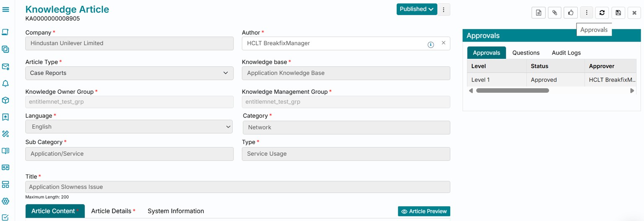Select the System Information tab
This screenshot has height=221, width=644.
(x=176, y=211)
